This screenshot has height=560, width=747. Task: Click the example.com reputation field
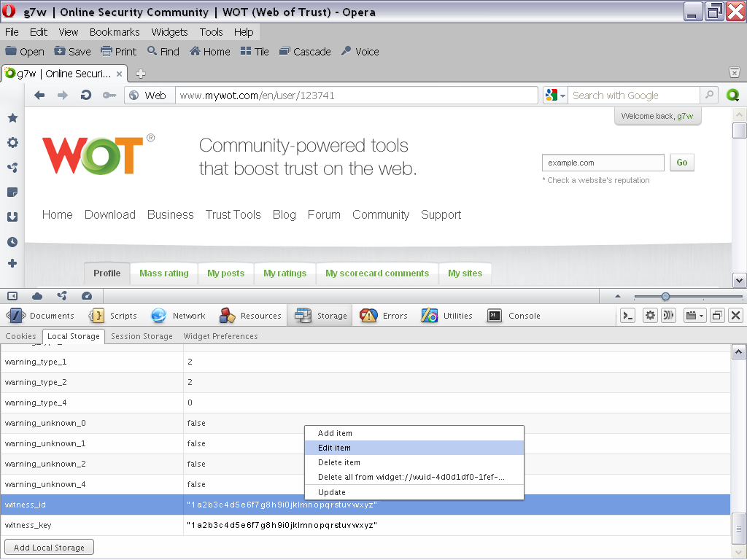click(603, 163)
